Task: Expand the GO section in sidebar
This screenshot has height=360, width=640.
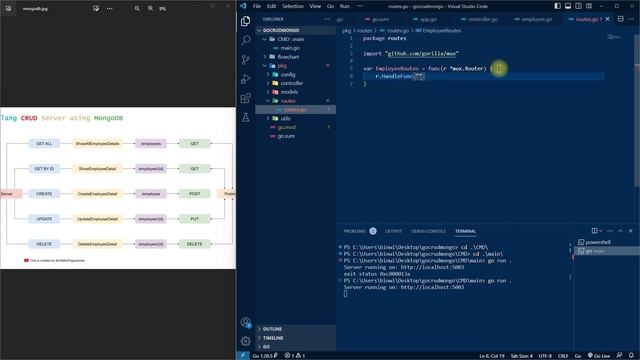Action: [x=296, y=347]
